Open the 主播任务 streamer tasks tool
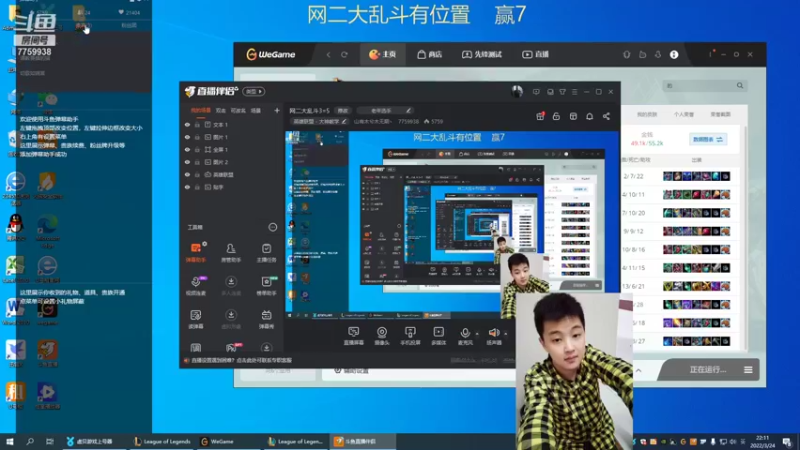800x450 pixels. click(x=266, y=252)
